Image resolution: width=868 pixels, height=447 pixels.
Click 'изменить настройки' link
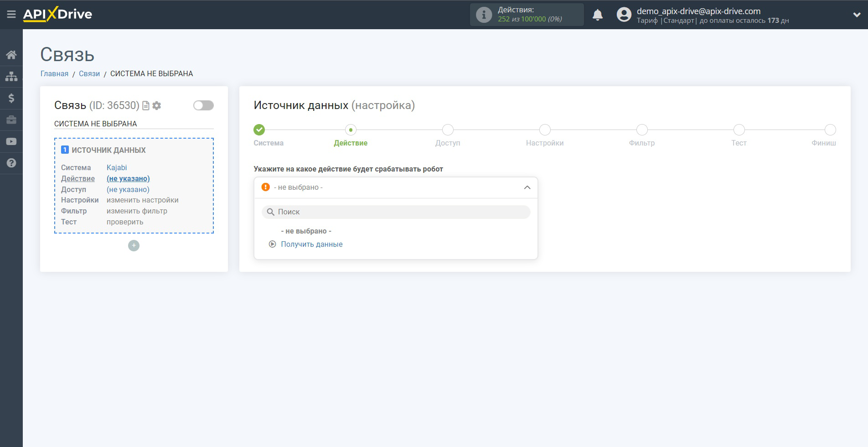(x=143, y=200)
